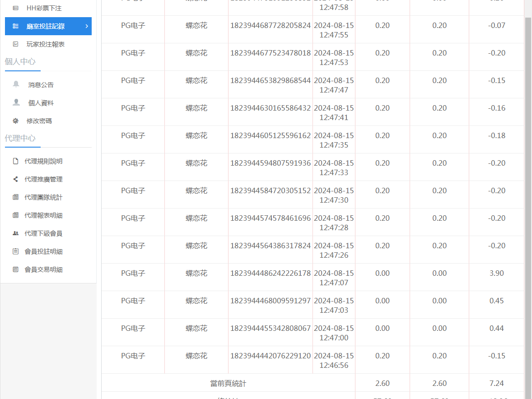Click the group icon beside 代理下級會員
Image resolution: width=532 pixels, height=399 pixels.
tap(16, 233)
